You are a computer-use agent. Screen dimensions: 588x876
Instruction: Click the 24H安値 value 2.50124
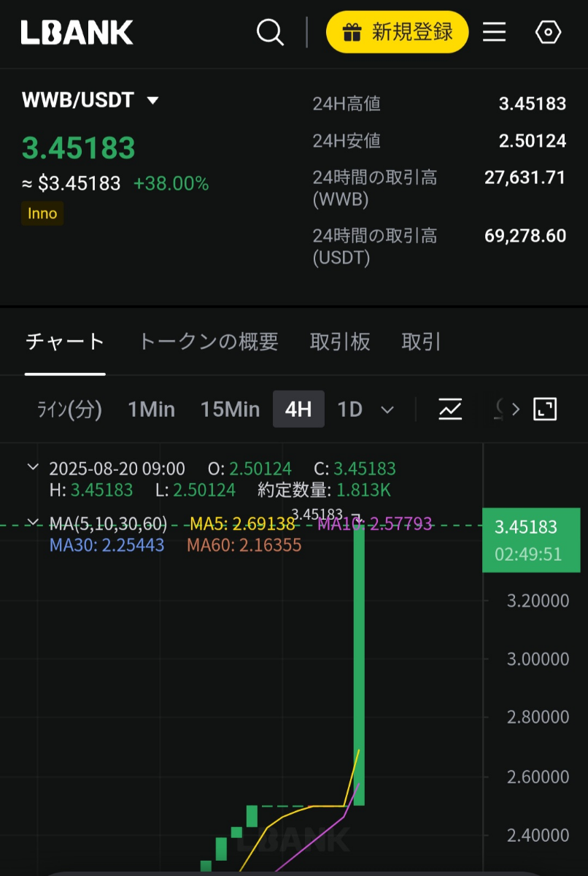[533, 141]
